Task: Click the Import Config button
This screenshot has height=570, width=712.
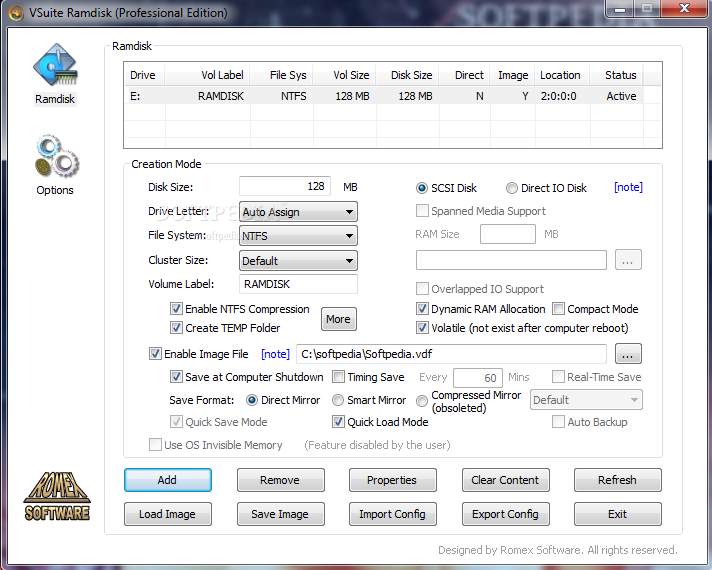Action: tap(392, 514)
